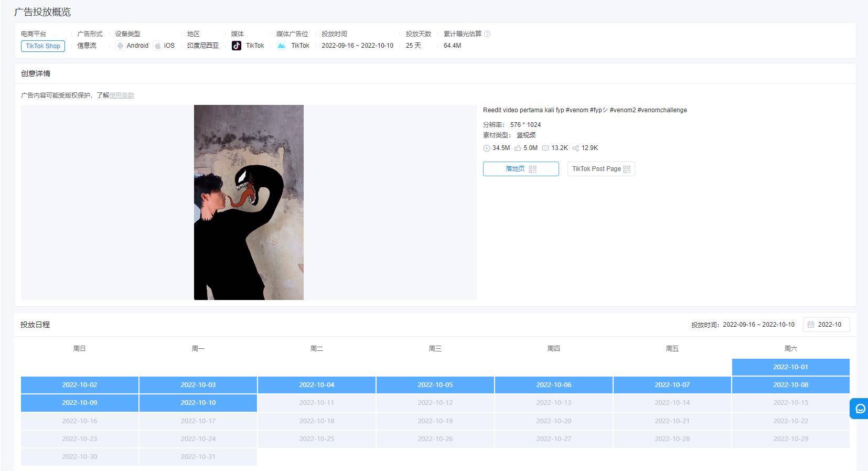Click the Android device icon
868x471 pixels.
click(120, 46)
